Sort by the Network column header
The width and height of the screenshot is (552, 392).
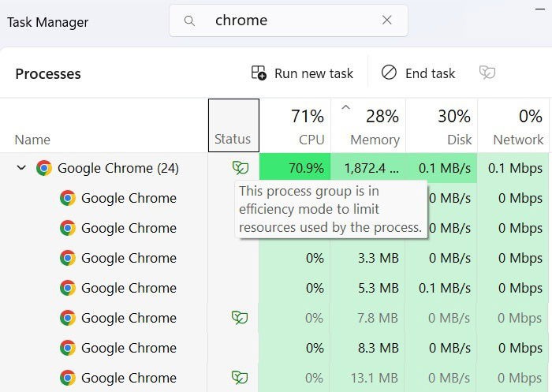point(513,125)
